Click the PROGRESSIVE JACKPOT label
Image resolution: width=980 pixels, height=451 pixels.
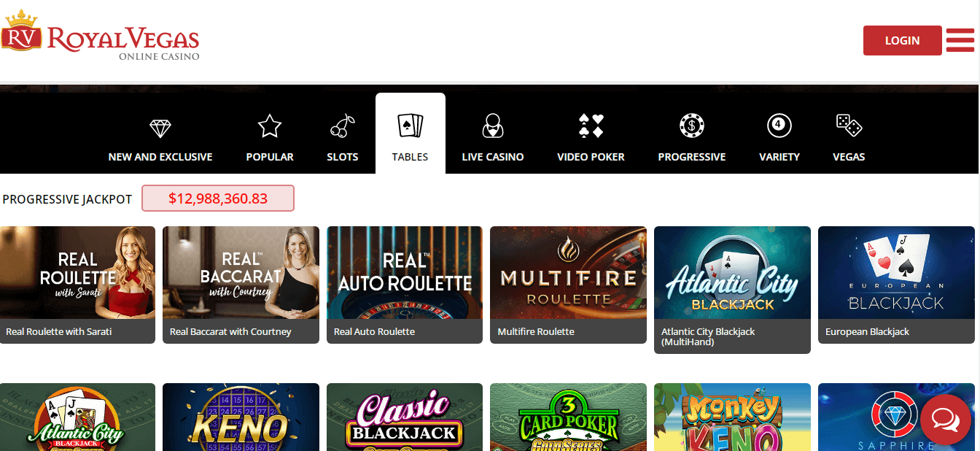67,198
